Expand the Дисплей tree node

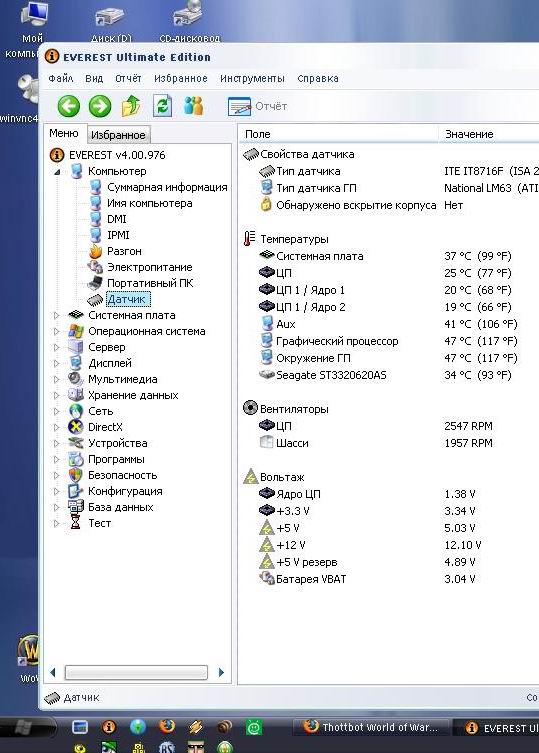[x=56, y=364]
